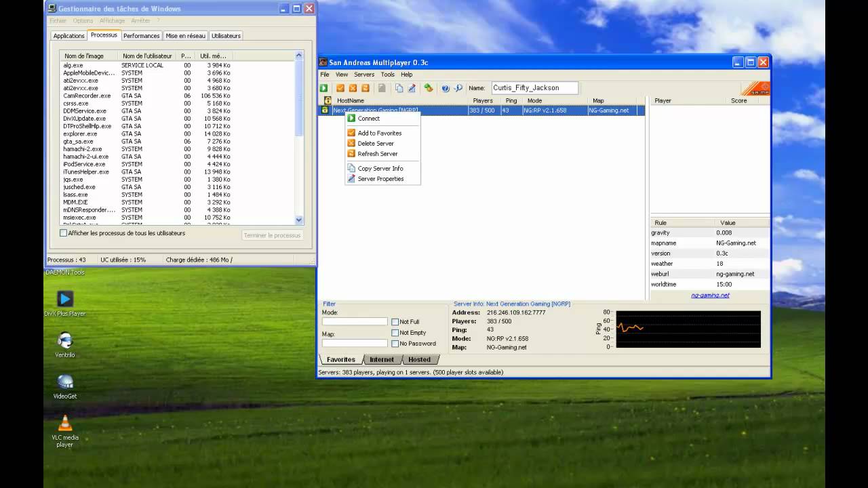Open the ng-gaming.net link
The height and width of the screenshot is (488, 868).
click(x=710, y=295)
